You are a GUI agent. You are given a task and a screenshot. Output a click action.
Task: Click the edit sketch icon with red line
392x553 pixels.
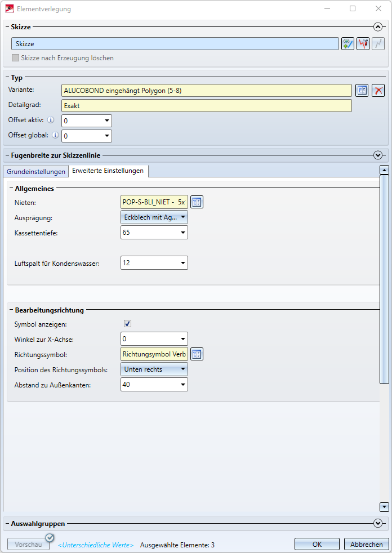(x=363, y=44)
